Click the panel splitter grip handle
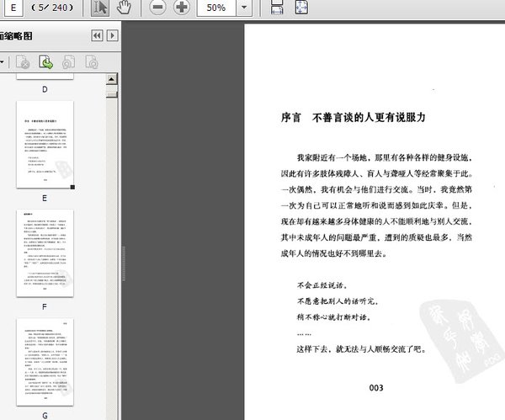The height and width of the screenshot is (420, 505). point(124,264)
